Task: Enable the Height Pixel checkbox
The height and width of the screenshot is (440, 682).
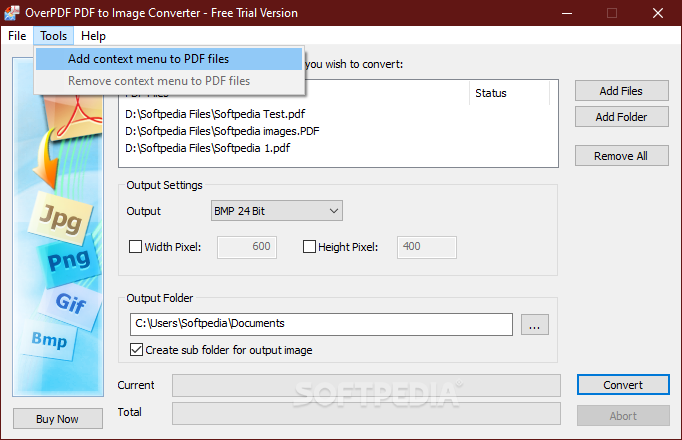Action: pyautogui.click(x=309, y=247)
